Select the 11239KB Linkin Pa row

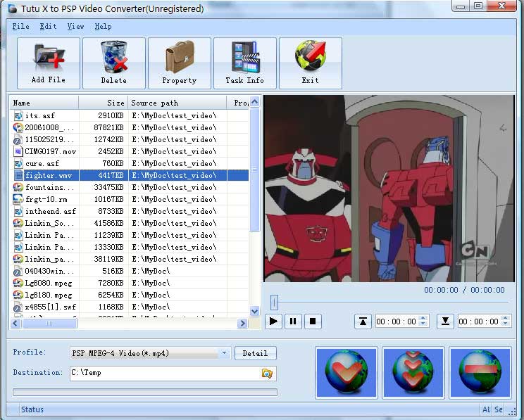[x=130, y=235]
